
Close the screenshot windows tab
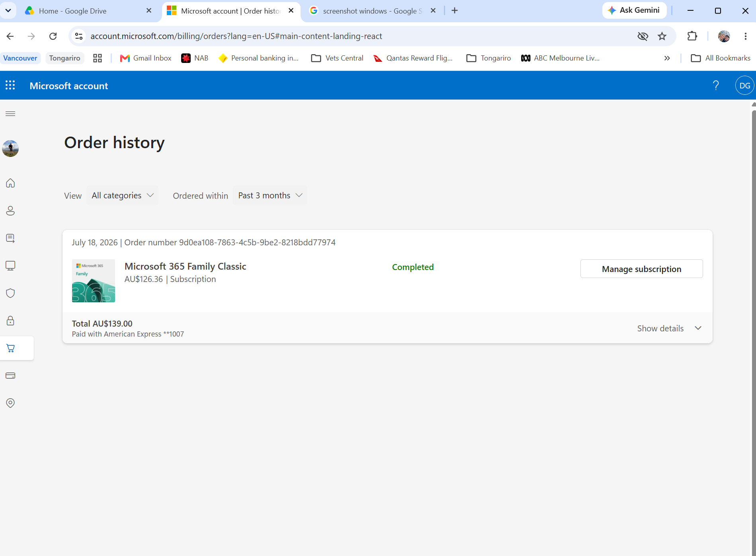pos(433,11)
